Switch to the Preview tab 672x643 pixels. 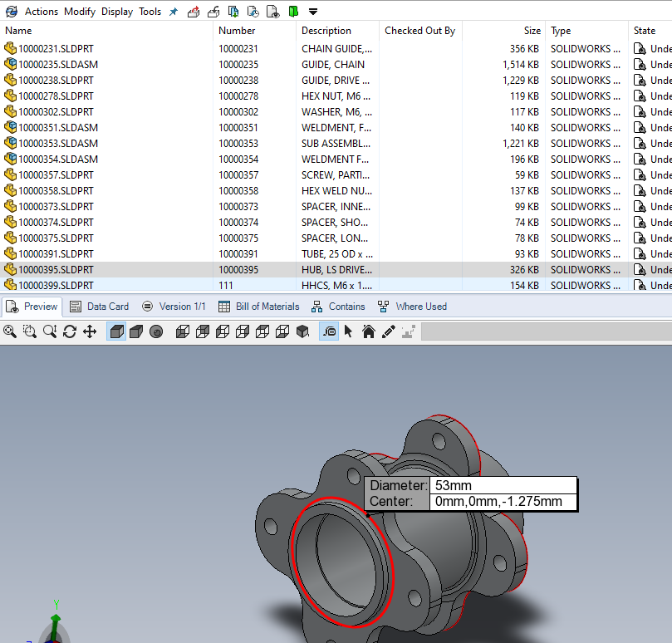click(x=32, y=307)
